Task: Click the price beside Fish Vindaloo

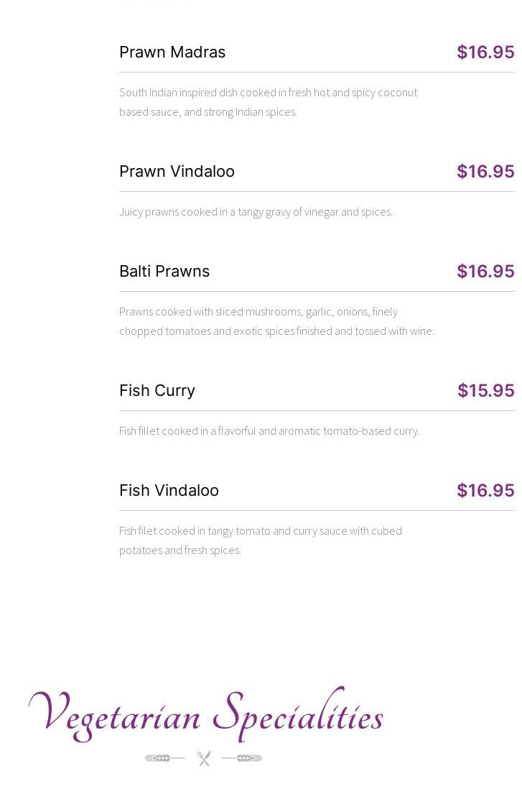Action: click(485, 491)
